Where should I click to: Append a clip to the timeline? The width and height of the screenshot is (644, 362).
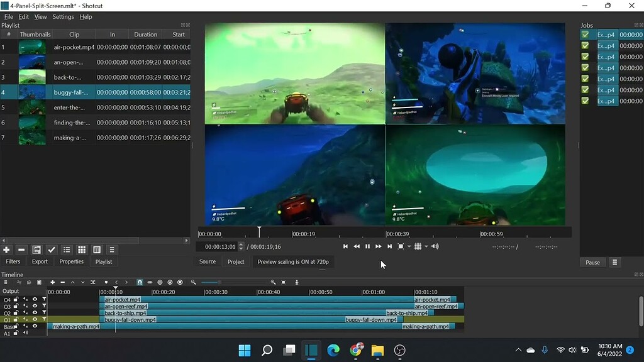(x=53, y=282)
